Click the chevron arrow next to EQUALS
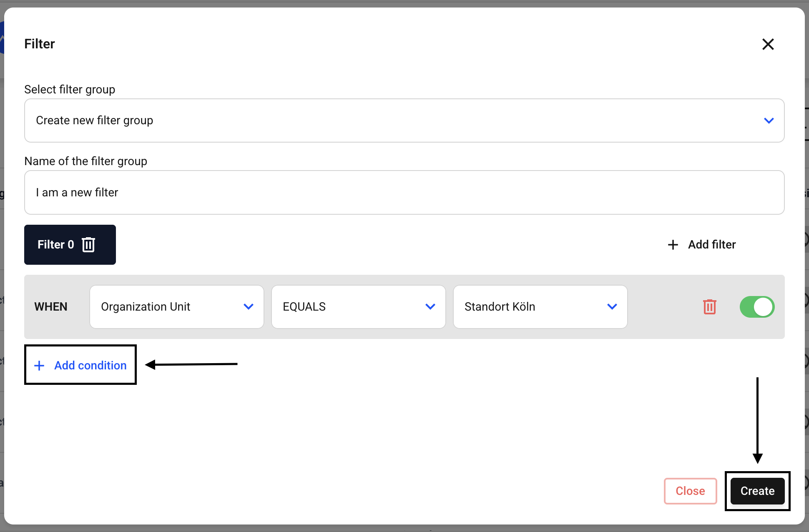Screen dimensions: 809x532 pos(430,307)
